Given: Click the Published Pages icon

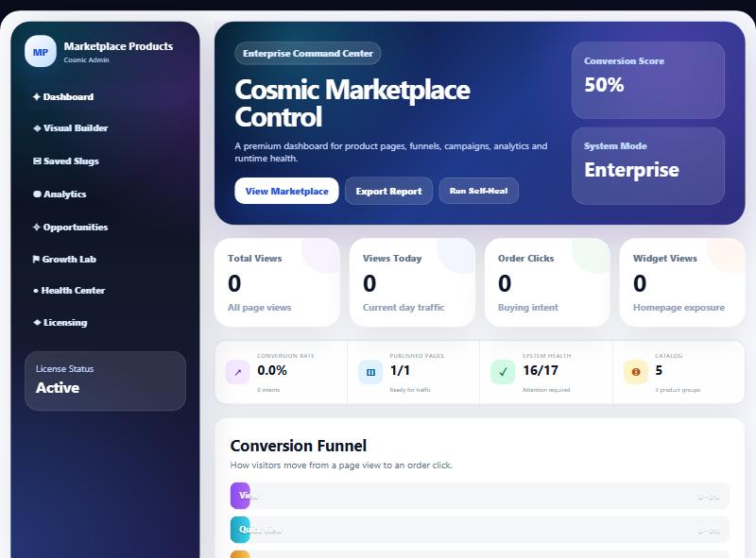Looking at the screenshot, I should coord(370,372).
